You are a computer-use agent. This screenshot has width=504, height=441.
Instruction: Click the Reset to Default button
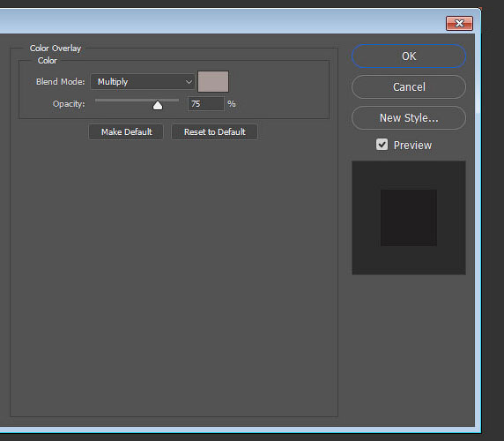pos(214,132)
